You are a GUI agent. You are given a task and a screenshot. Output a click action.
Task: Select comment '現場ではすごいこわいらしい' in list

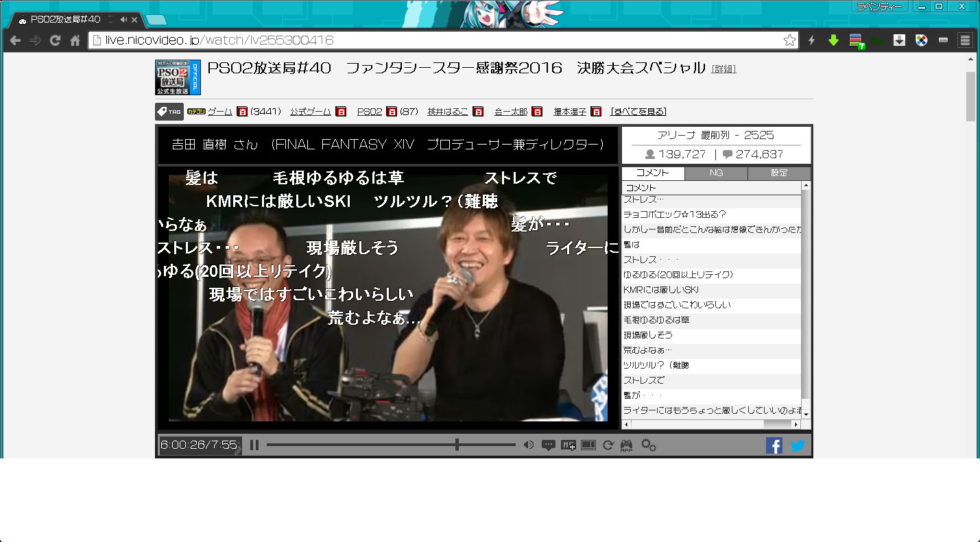click(x=711, y=305)
